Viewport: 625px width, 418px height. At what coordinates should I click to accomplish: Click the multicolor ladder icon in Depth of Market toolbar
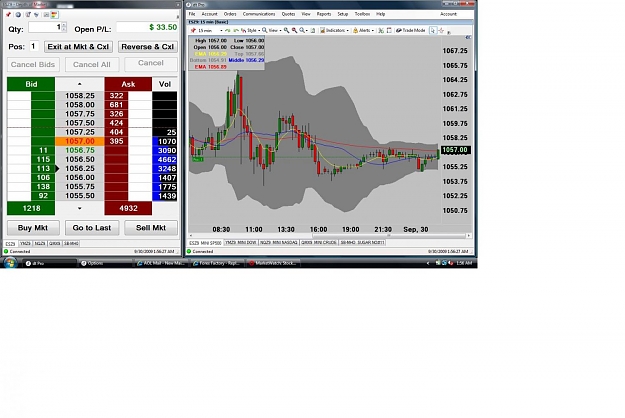pyautogui.click(x=55, y=15)
